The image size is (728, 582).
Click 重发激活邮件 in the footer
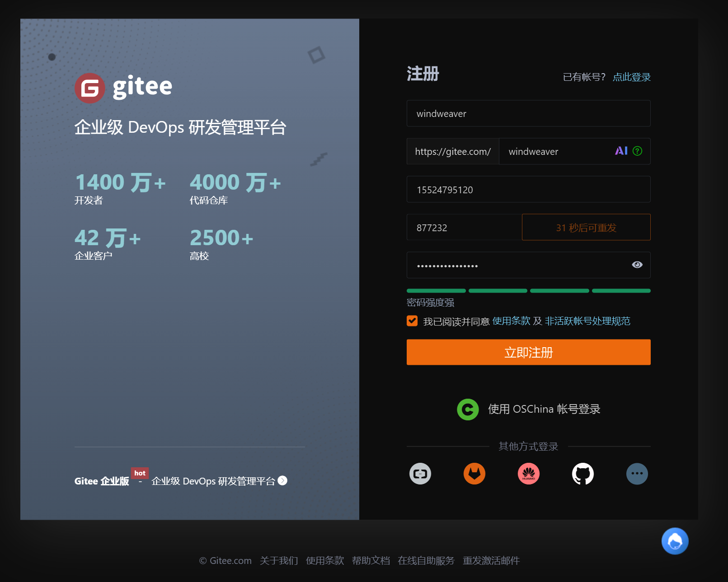(x=491, y=561)
